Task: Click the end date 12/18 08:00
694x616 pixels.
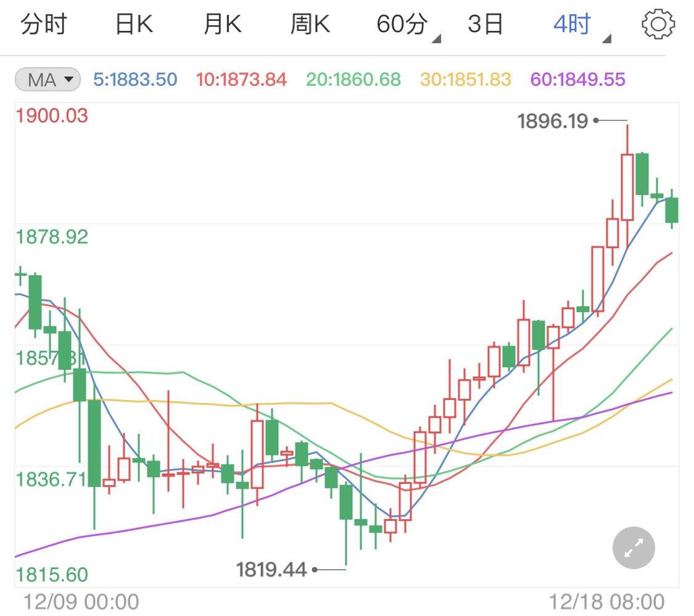Action: click(x=606, y=602)
